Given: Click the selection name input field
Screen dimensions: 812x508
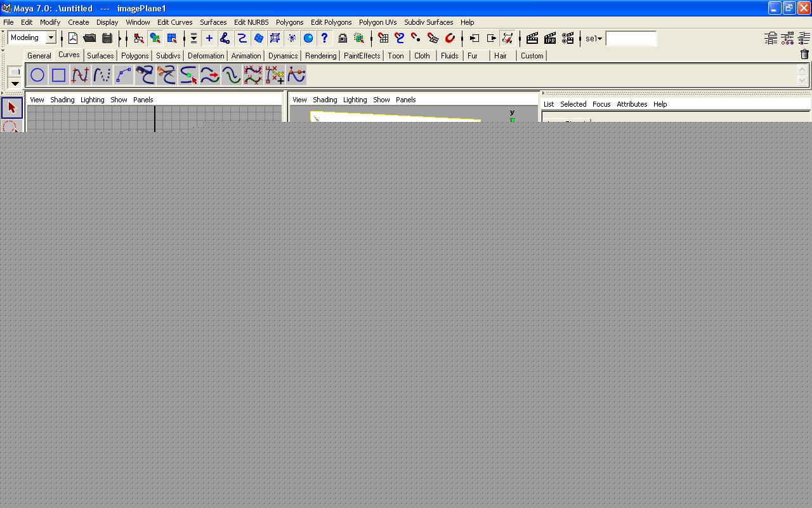Looking at the screenshot, I should pyautogui.click(x=631, y=39).
